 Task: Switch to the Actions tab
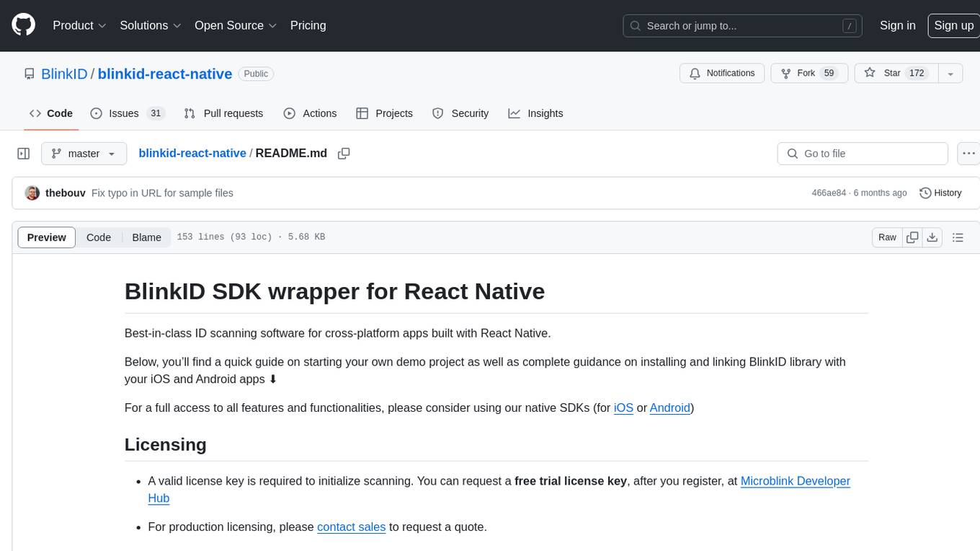click(310, 113)
